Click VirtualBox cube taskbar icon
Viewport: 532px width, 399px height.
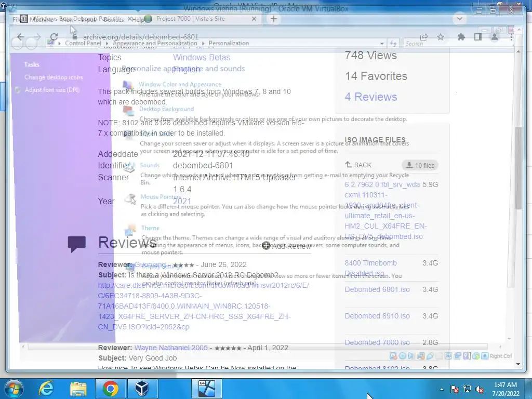click(142, 389)
